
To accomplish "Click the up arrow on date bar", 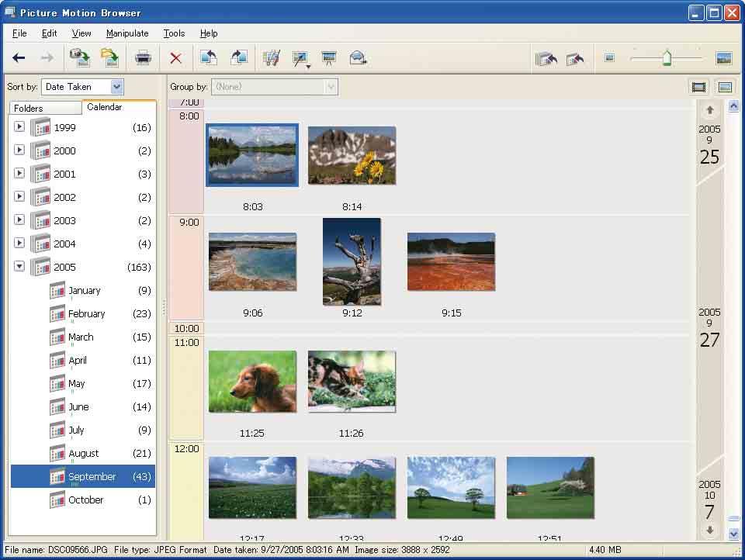I will (710, 110).
